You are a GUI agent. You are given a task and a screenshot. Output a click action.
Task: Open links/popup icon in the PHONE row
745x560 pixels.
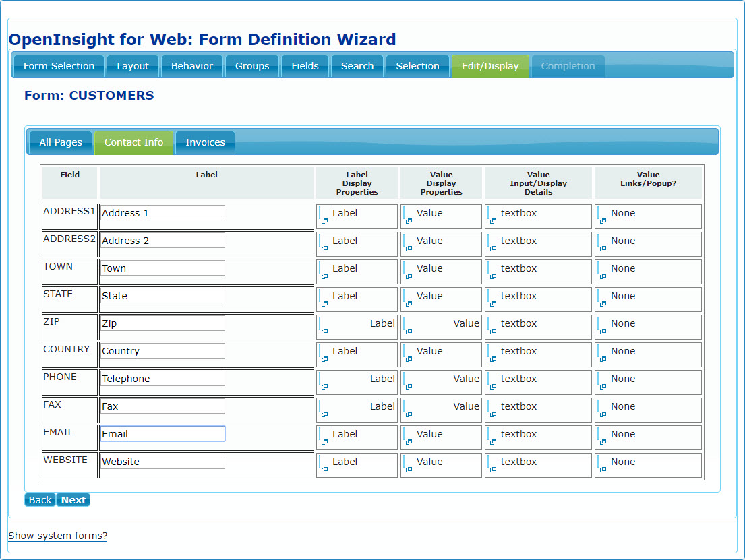click(x=603, y=386)
